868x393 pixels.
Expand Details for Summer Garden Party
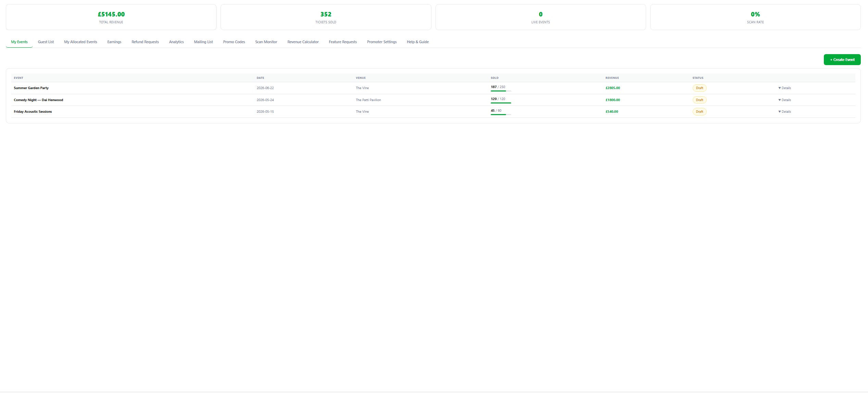(x=784, y=88)
